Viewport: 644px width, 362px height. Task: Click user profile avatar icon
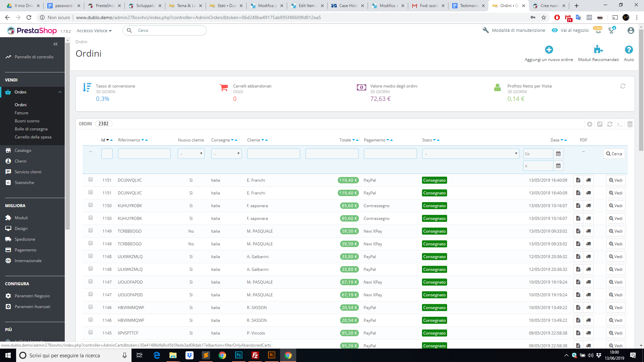coord(631,31)
